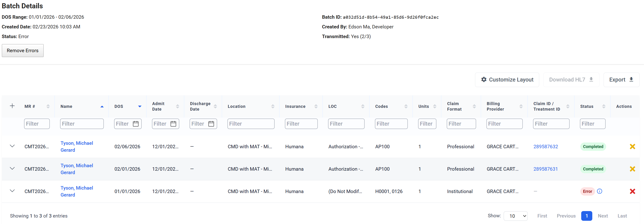Export the batch table
Image resolution: width=644 pixels, height=224 pixels.
click(x=621, y=80)
